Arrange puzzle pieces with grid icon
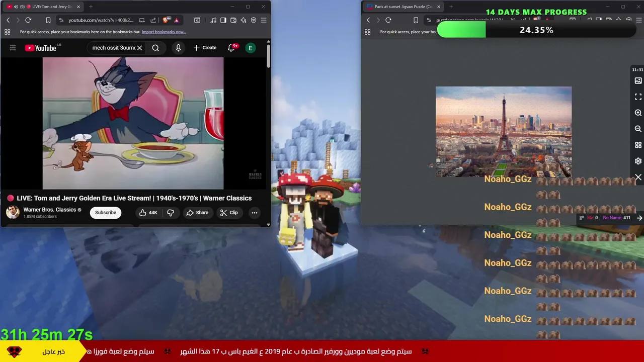This screenshot has height=362, width=644. pos(638,145)
